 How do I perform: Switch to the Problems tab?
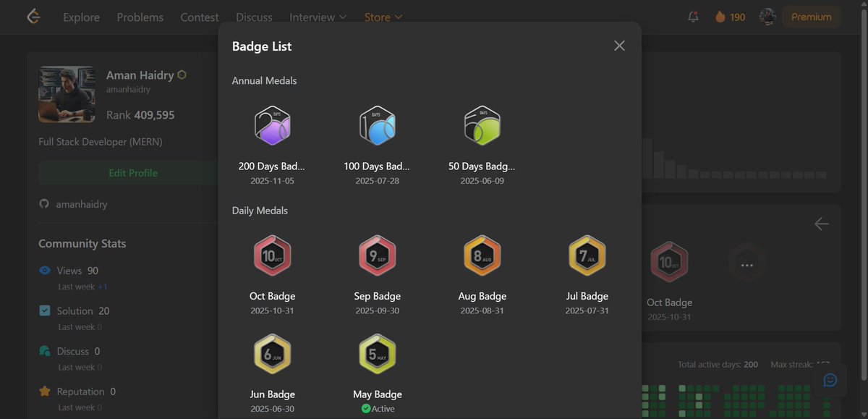140,17
